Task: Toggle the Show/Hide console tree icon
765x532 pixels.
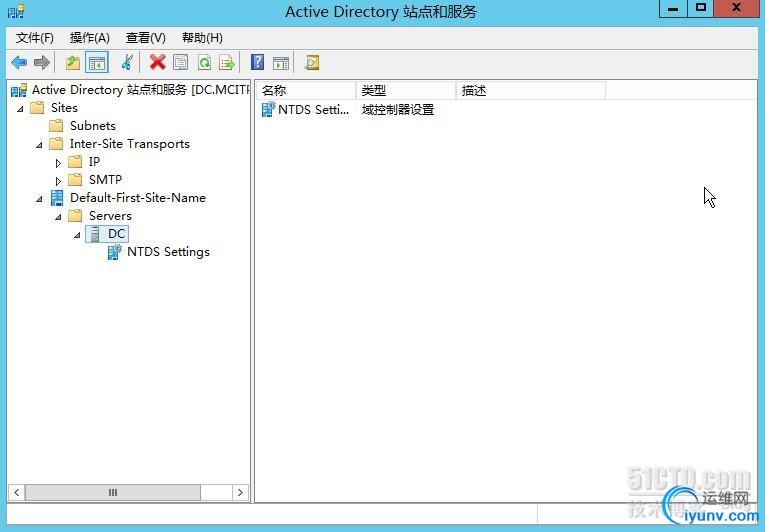Action: click(97, 62)
